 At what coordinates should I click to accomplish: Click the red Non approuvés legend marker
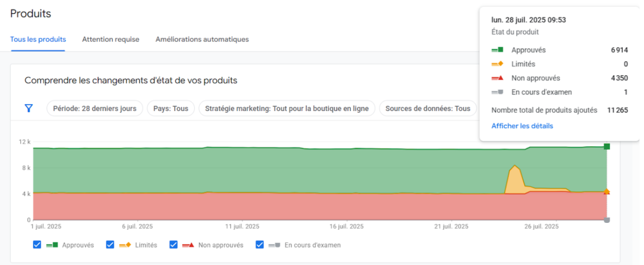coord(188,245)
